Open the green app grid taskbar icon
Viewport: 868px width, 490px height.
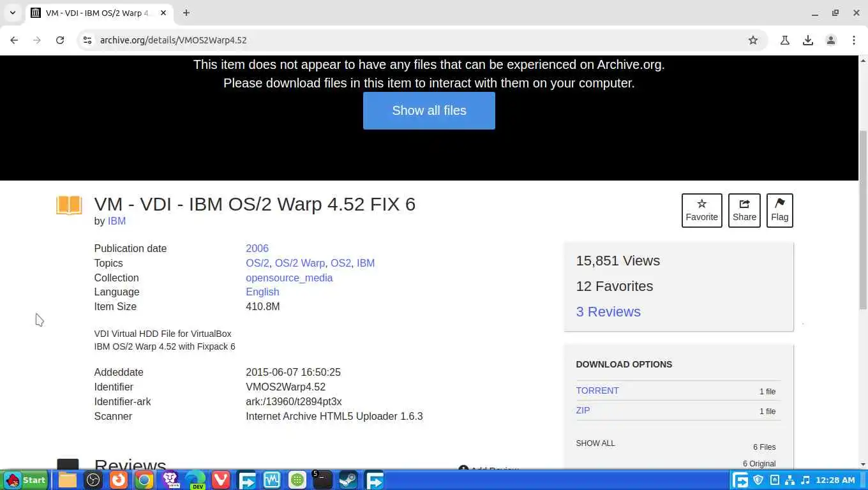click(x=297, y=480)
